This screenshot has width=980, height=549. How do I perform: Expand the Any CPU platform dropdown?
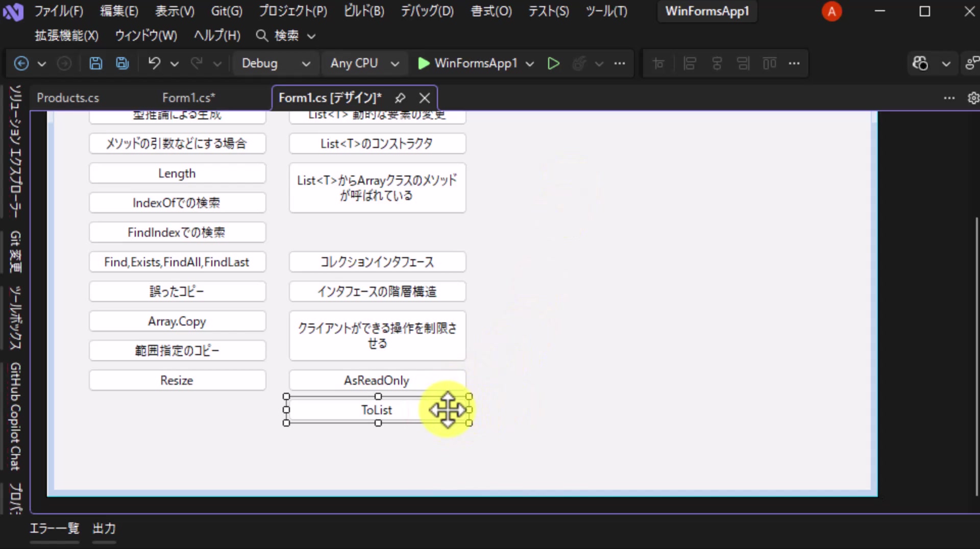point(395,64)
